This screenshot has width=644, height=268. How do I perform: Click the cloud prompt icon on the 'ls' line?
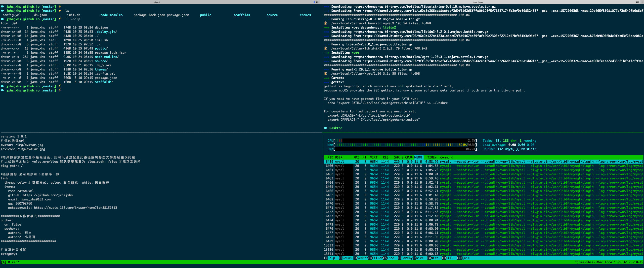coord(2,11)
